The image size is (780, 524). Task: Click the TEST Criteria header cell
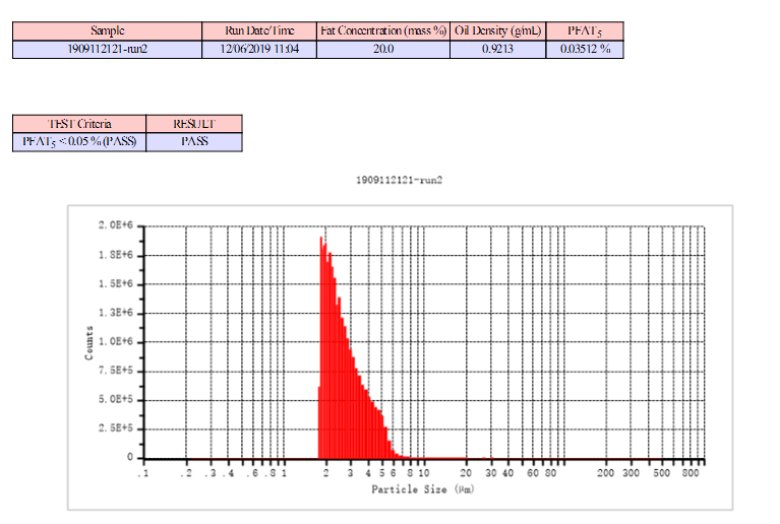(x=79, y=124)
